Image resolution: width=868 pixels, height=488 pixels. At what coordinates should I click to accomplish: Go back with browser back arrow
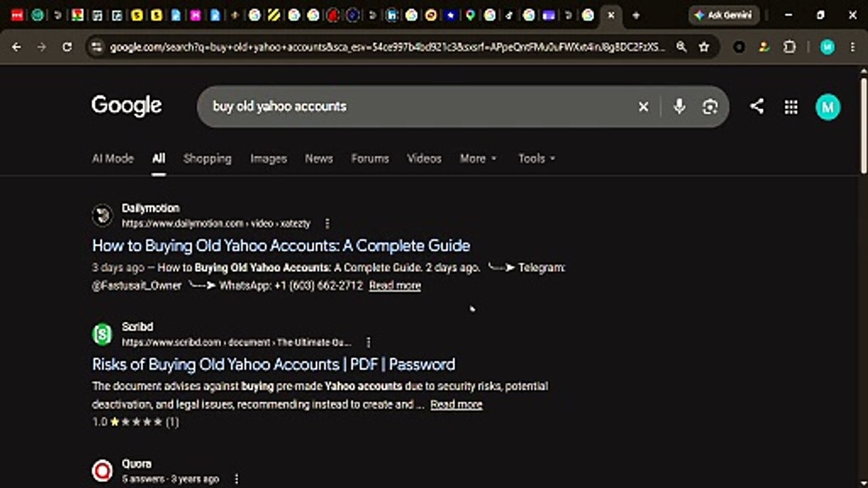click(x=17, y=47)
